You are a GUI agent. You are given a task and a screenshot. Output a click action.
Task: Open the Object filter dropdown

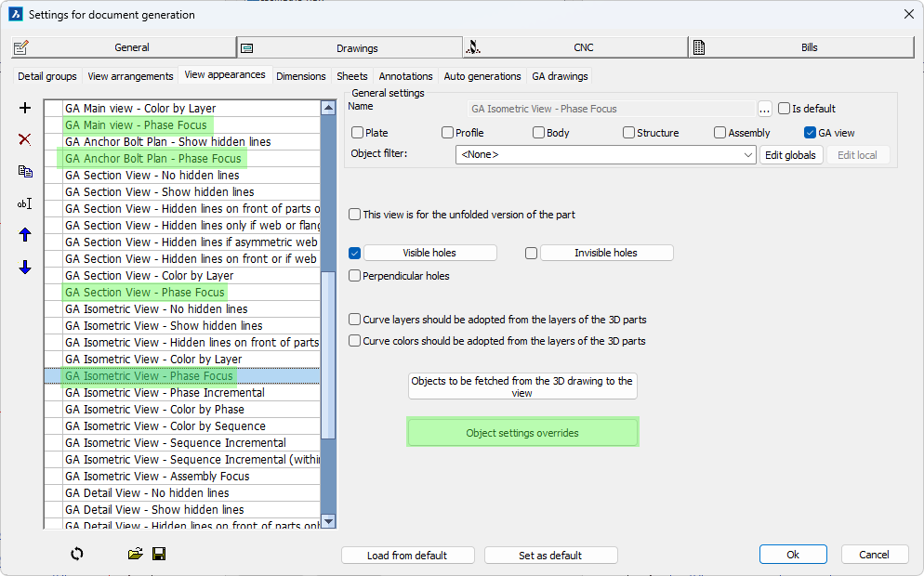[x=749, y=155]
